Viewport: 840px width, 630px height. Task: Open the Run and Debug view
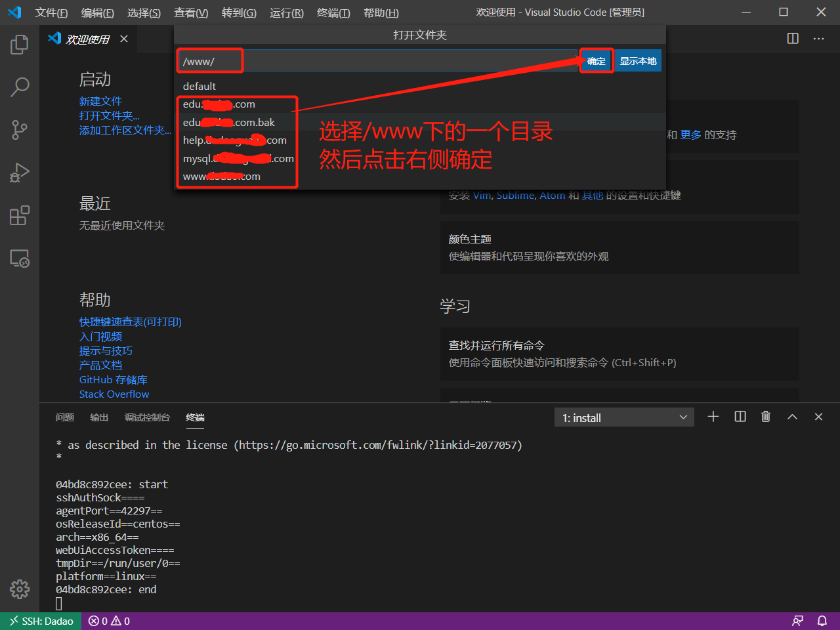click(20, 173)
